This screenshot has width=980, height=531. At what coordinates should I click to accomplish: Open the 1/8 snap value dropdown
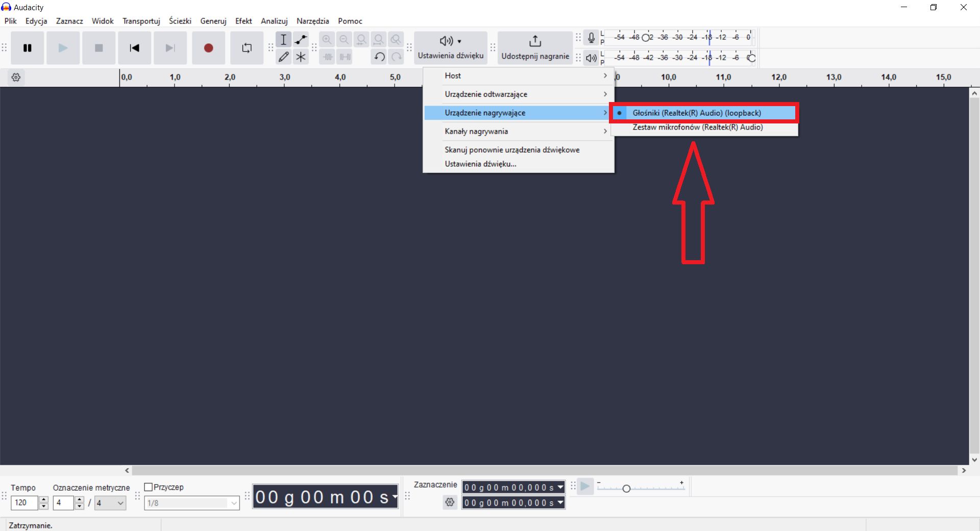coord(191,503)
